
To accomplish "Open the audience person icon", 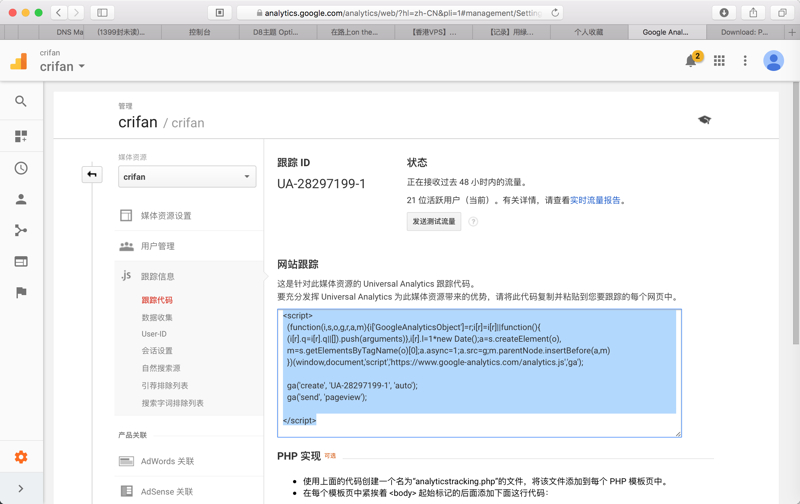I will point(21,199).
